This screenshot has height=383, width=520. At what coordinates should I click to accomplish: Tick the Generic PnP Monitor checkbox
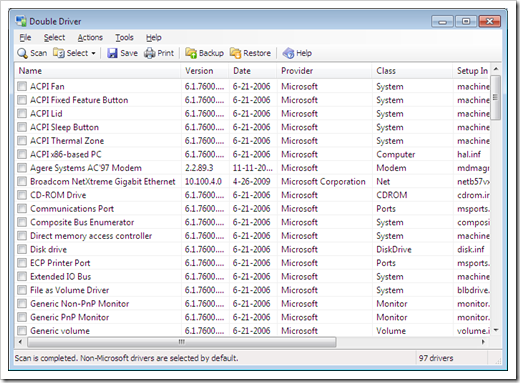pyautogui.click(x=22, y=317)
